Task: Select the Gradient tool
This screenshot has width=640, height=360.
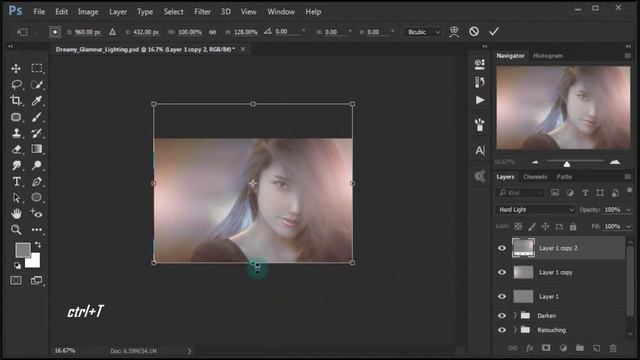Action: [x=37, y=149]
